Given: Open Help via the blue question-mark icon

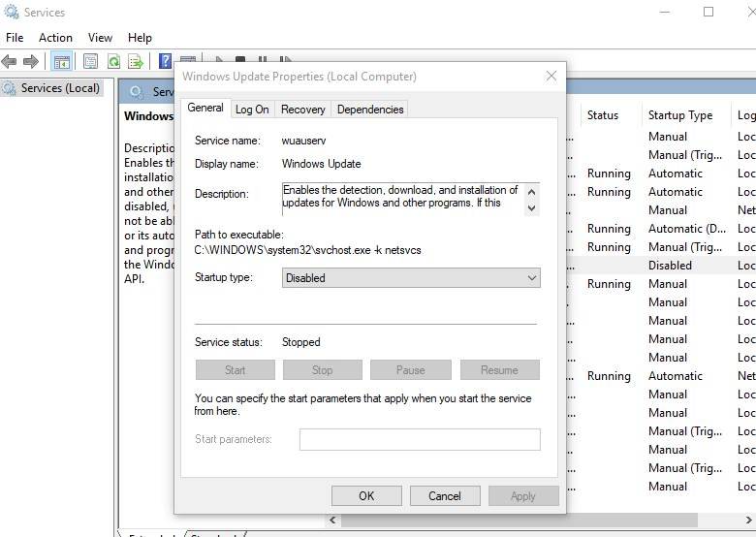Looking at the screenshot, I should 165,61.
